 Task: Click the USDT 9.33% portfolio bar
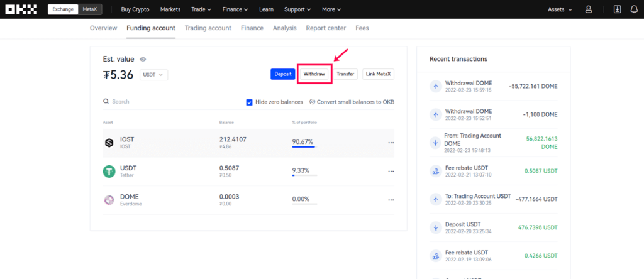304,175
